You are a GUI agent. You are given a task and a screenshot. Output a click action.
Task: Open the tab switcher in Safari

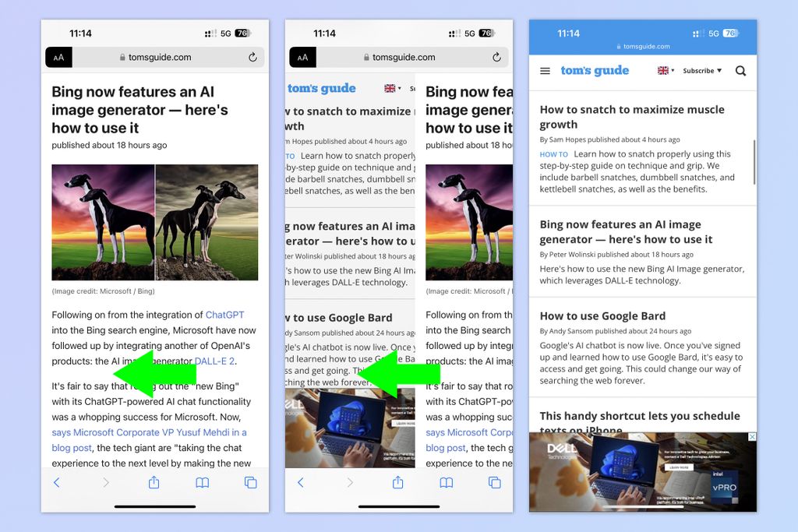click(x=249, y=482)
